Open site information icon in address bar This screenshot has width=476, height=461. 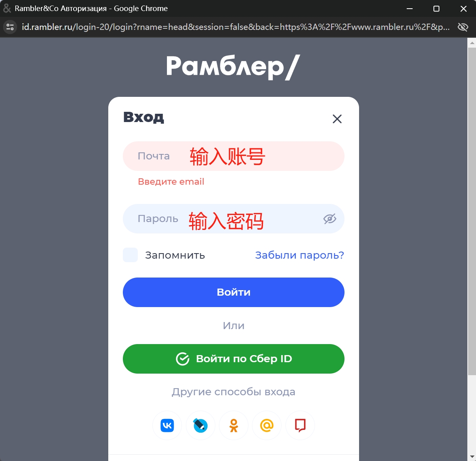(10, 27)
